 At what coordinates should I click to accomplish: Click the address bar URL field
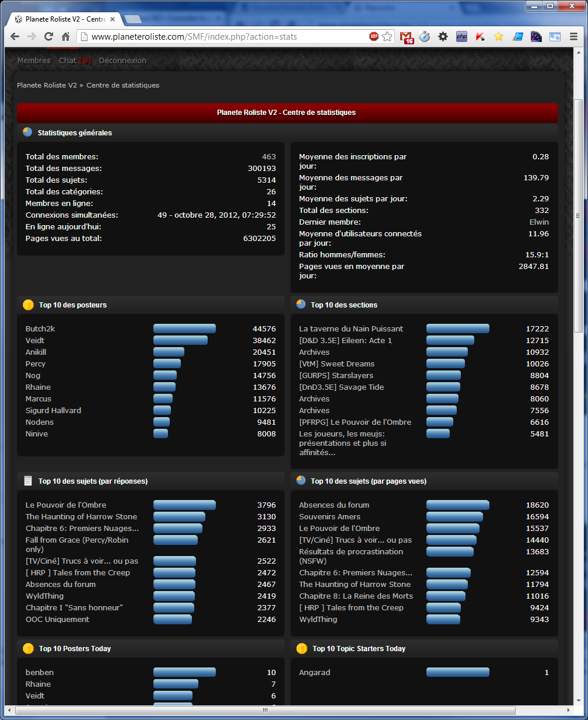click(228, 37)
